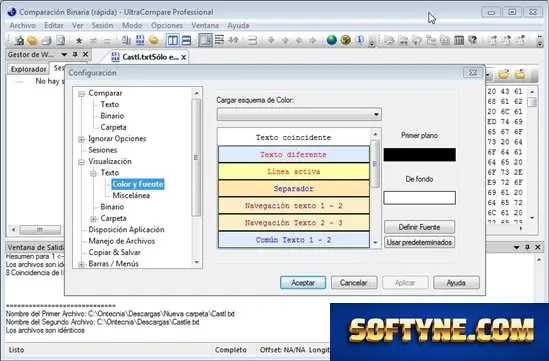Click the Definir Fuente button
Viewport: 549px width, 361px height.
pos(419,227)
